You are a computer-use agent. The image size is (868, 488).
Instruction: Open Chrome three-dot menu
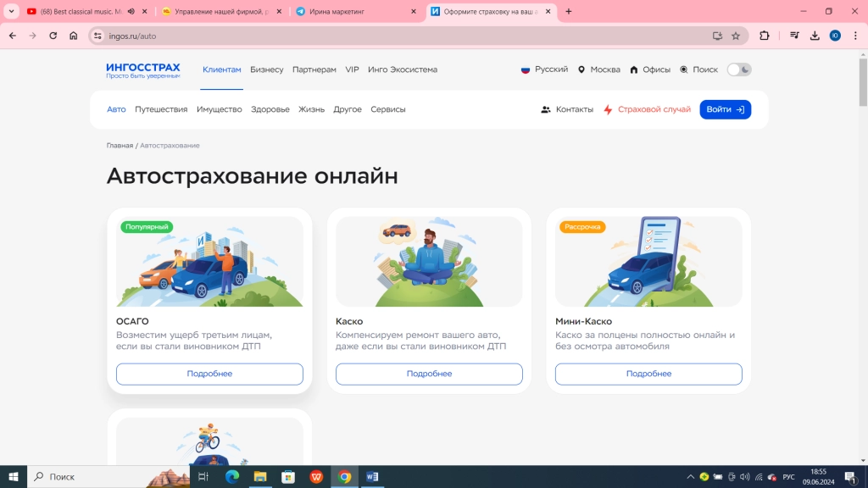tap(855, 36)
